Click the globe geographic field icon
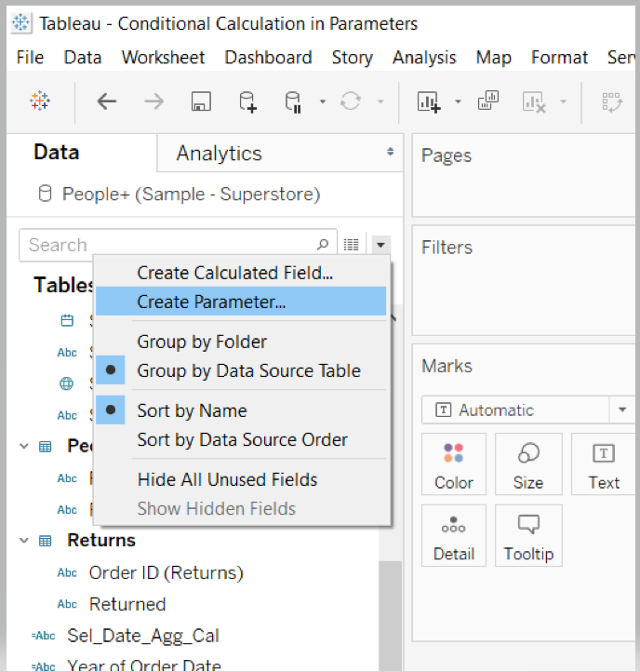This screenshot has height=672, width=640. coord(66,383)
